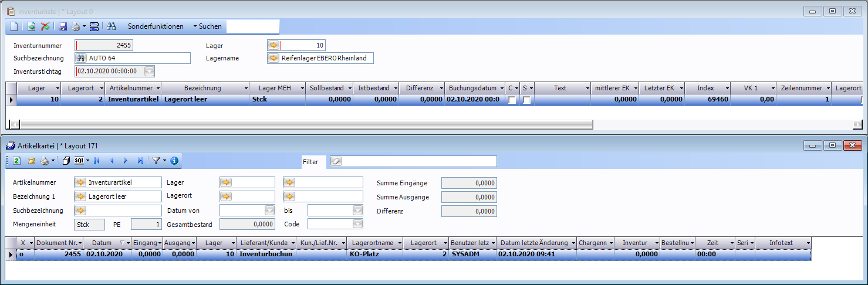Click the binoculars search icon in Inventurliste toolbar
The height and width of the screenshot is (285, 868).
click(111, 26)
